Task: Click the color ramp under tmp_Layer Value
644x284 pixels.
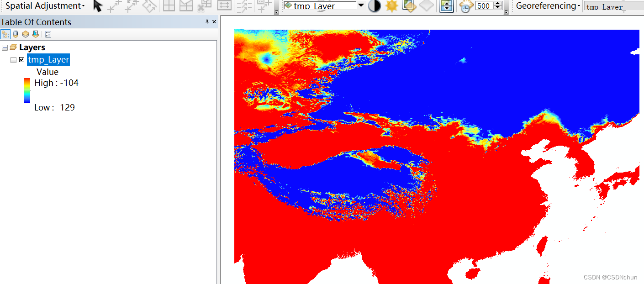Action: [x=26, y=90]
